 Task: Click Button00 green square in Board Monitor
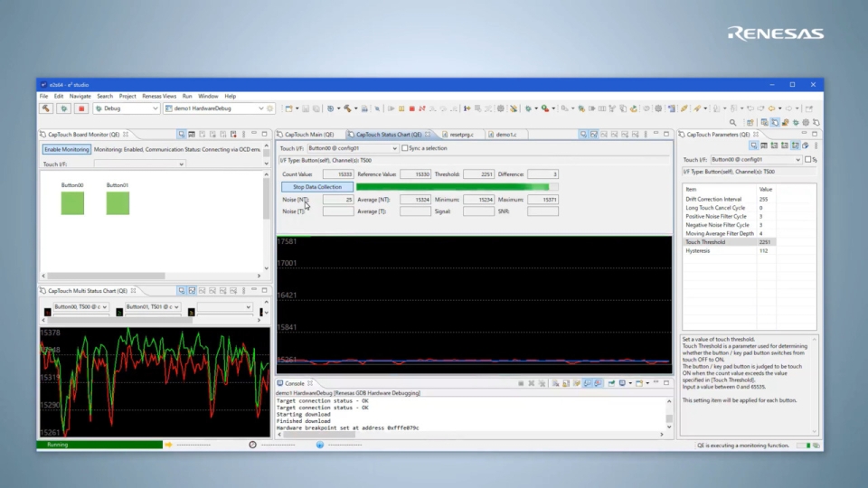pyautogui.click(x=72, y=203)
